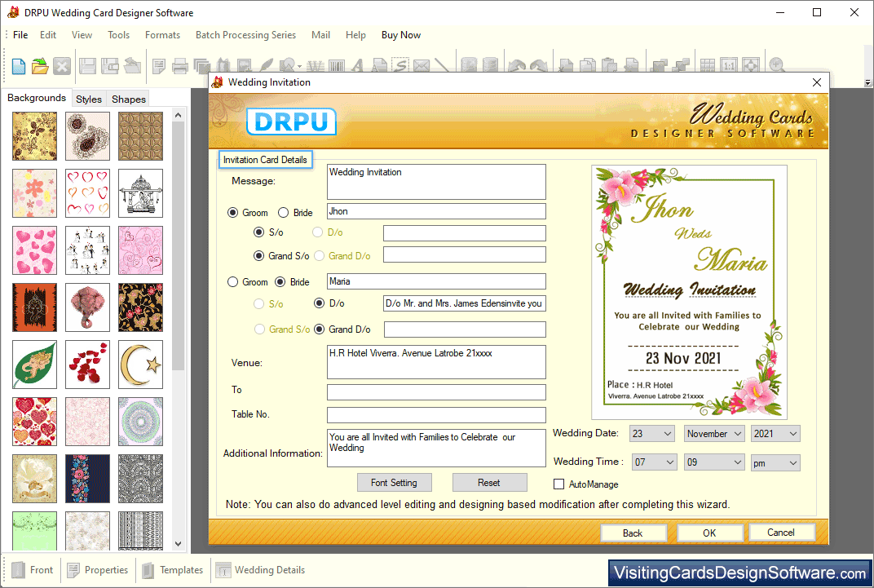Pick the crescent moon and star background

point(140,365)
